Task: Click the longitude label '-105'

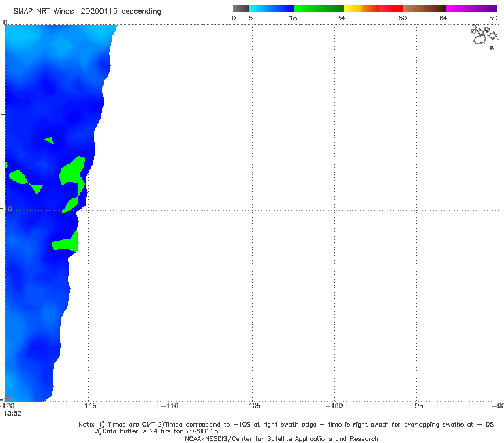Action: pyautogui.click(x=252, y=406)
